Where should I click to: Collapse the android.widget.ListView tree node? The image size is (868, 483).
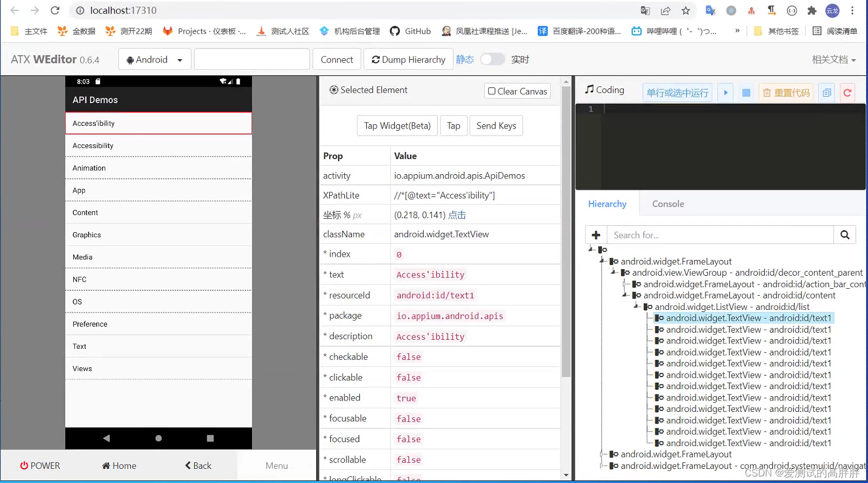pyautogui.click(x=636, y=307)
